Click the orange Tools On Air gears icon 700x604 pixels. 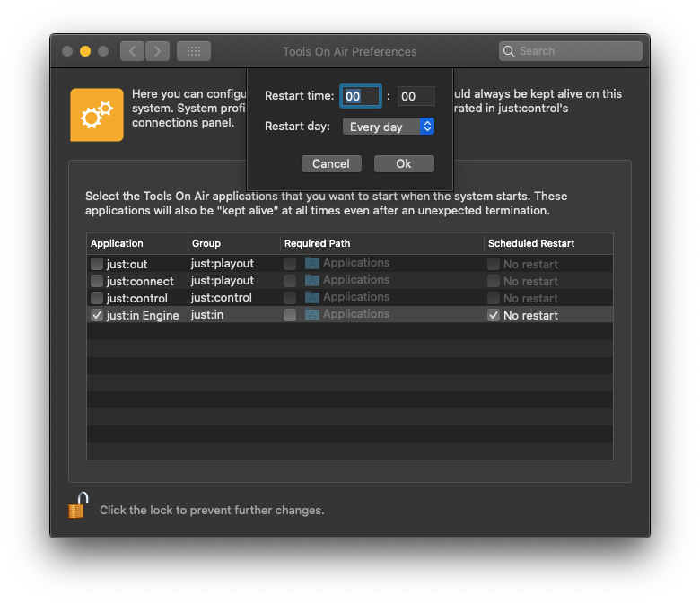[x=97, y=115]
